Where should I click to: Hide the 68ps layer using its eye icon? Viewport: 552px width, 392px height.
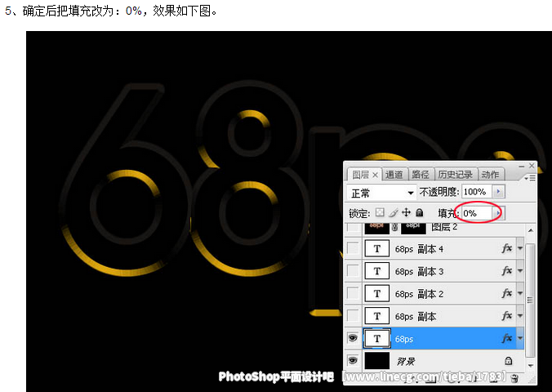point(353,337)
